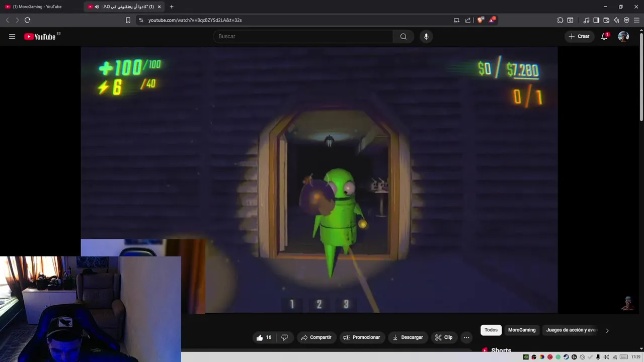Go back in browser history
644x362 pixels.
click(x=7, y=20)
